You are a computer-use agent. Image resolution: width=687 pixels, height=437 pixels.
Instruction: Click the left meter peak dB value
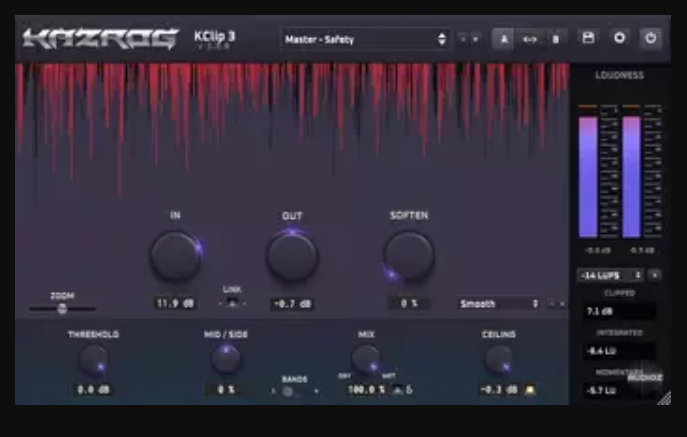(598, 251)
